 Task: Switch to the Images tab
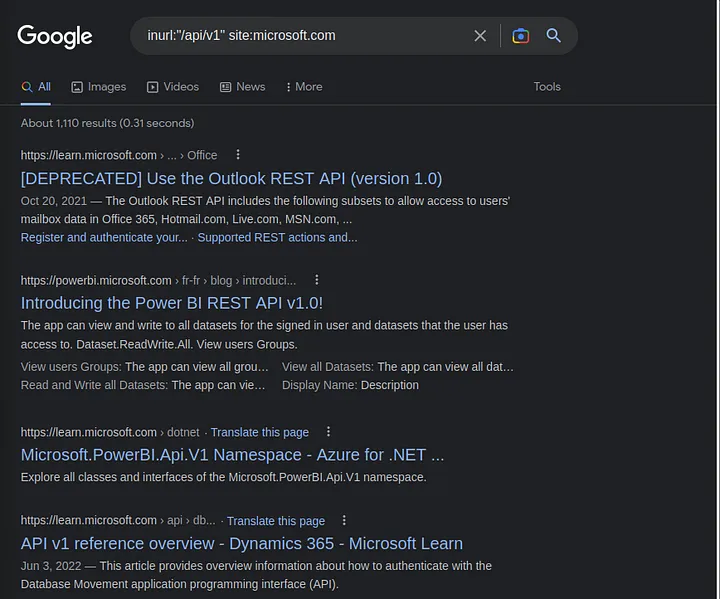tap(98, 87)
